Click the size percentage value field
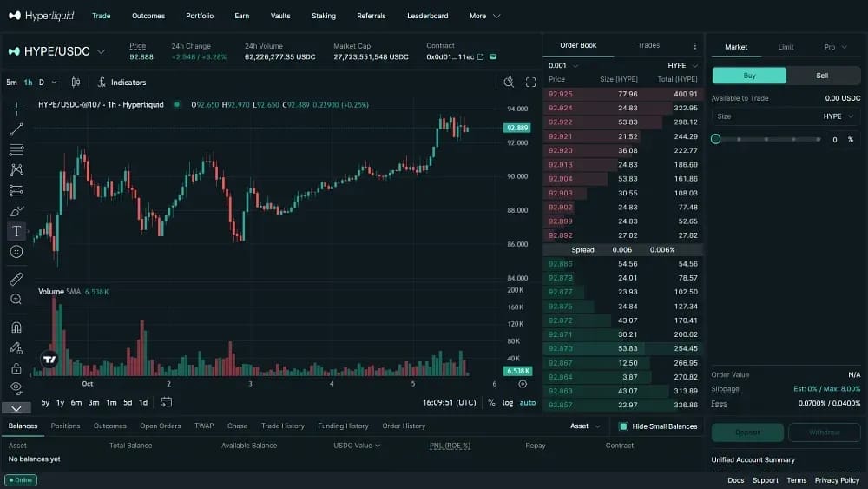868x489 pixels. (841, 140)
